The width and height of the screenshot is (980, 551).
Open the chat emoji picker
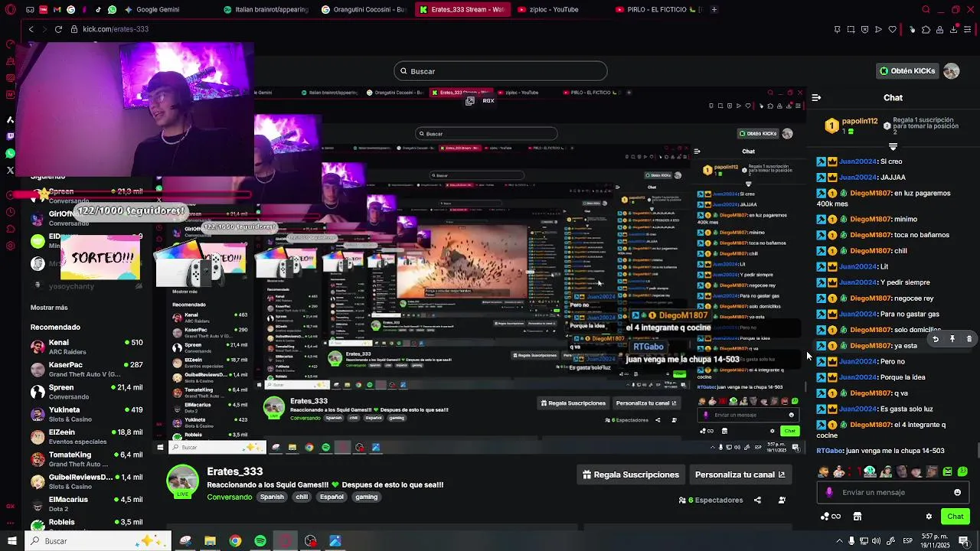[x=957, y=493]
